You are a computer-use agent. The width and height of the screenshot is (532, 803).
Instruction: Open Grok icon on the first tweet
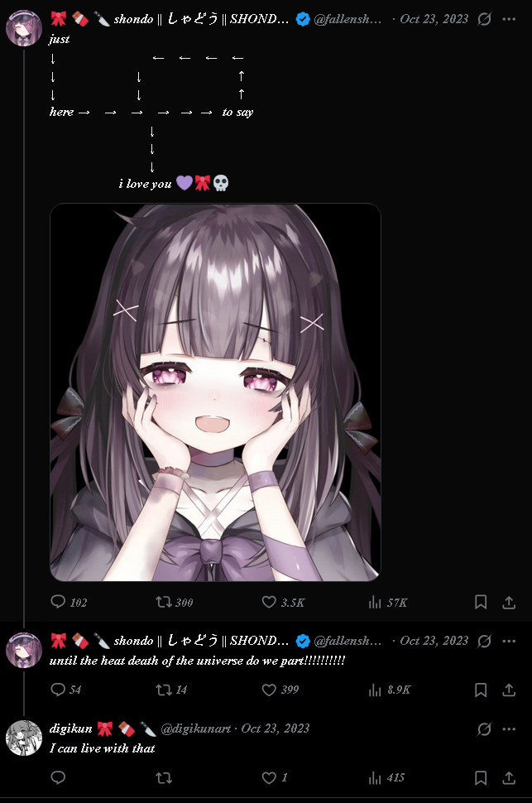click(484, 19)
